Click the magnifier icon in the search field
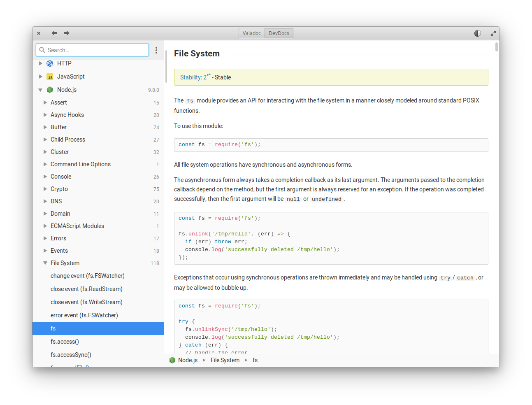Screen dimensions: 532x405 click(42, 50)
